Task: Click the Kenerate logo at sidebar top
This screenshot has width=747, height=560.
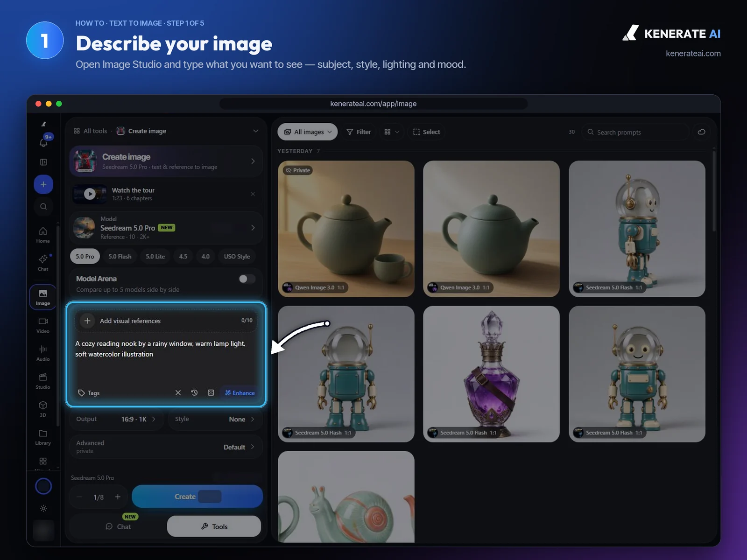Action: click(x=43, y=124)
